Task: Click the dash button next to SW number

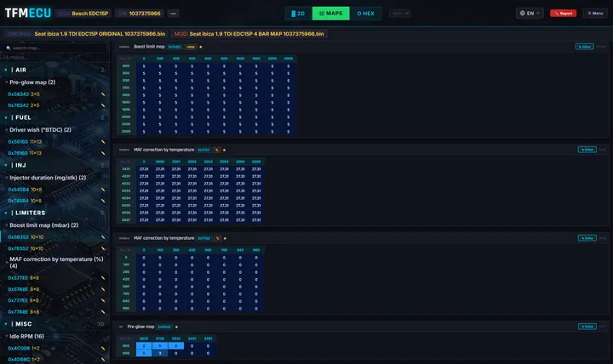Action: point(173,14)
